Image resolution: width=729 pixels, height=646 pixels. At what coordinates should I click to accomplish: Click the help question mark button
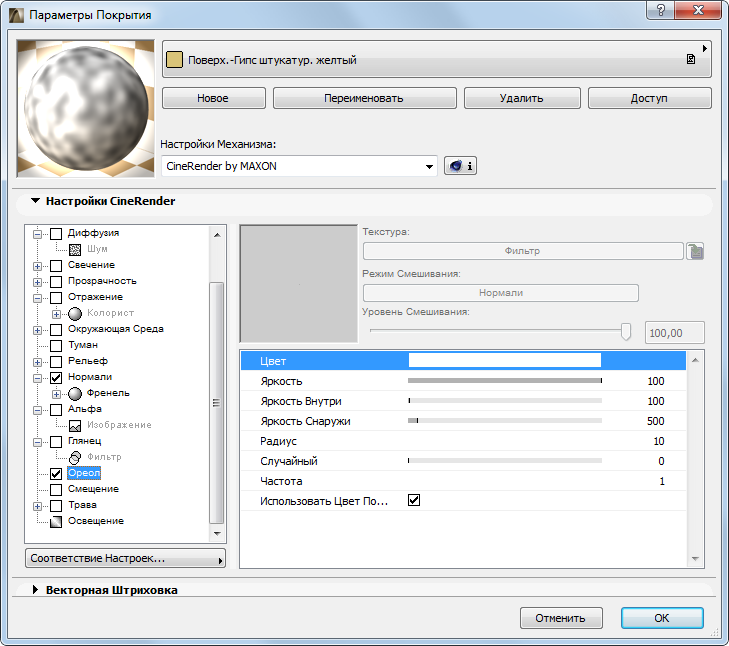point(661,10)
